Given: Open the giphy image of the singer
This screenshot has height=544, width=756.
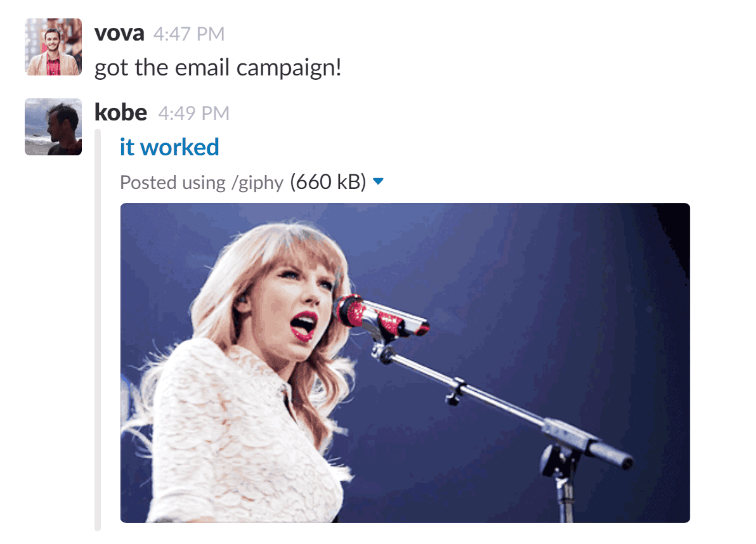Looking at the screenshot, I should [x=405, y=363].
